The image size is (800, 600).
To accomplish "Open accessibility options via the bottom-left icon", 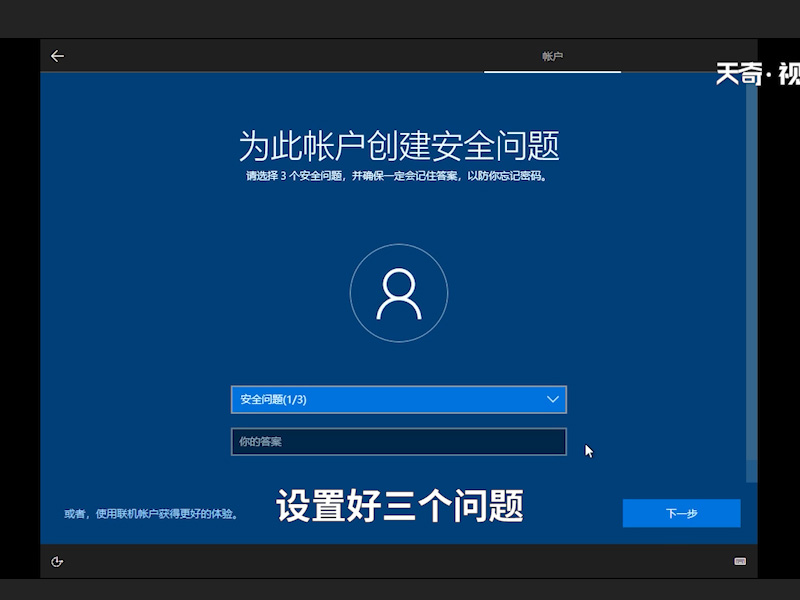I will click(57, 562).
